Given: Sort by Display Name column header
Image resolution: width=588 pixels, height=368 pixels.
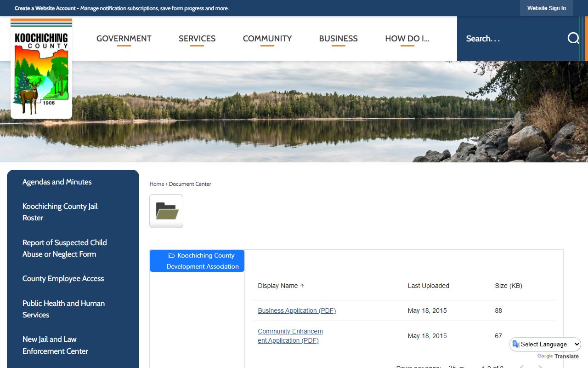Looking at the screenshot, I should pyautogui.click(x=278, y=286).
